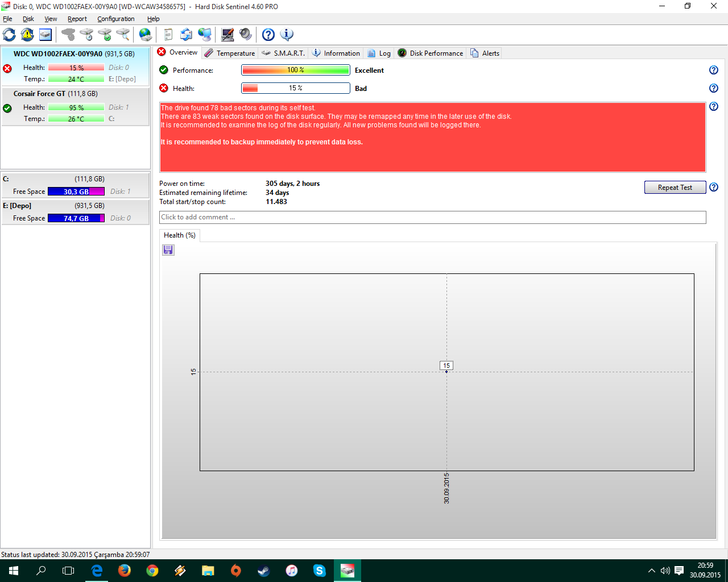Click the disk with clock toolbar icon

[86, 35]
